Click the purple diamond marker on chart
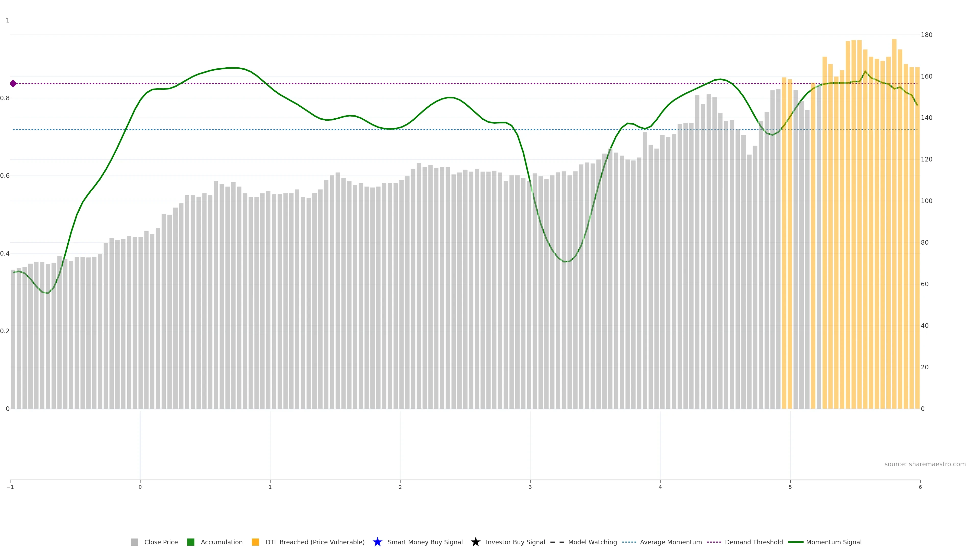 pos(13,84)
